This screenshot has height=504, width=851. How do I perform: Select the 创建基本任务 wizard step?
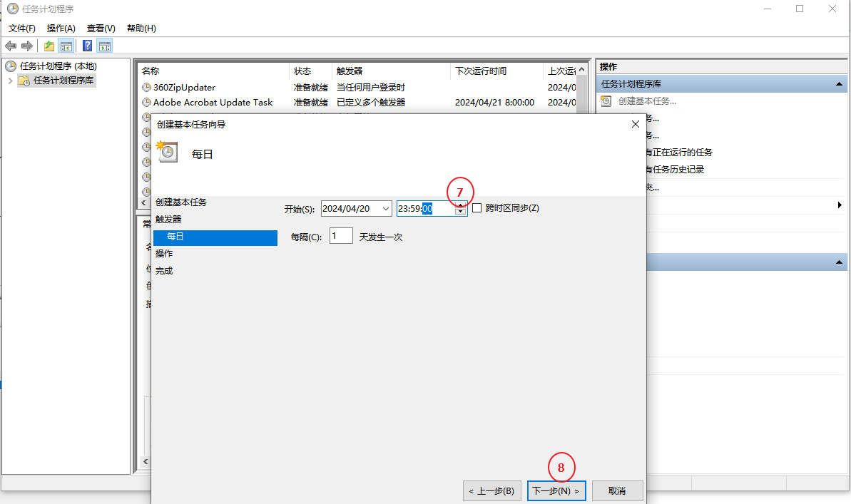tap(181, 202)
